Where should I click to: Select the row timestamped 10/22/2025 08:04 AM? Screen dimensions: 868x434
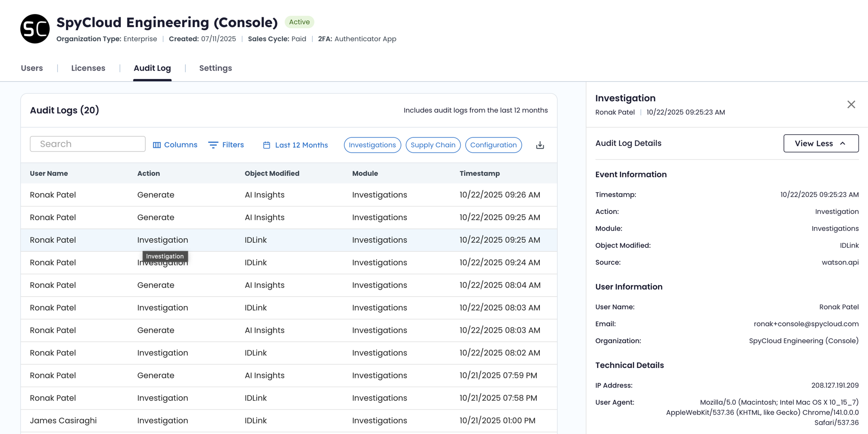coord(289,285)
